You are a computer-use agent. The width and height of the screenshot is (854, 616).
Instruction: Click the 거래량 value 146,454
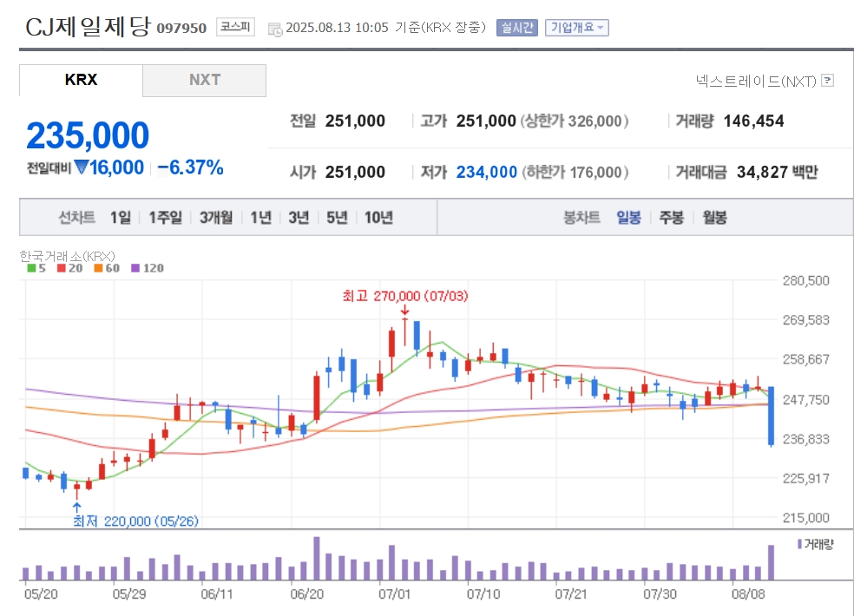point(754,121)
